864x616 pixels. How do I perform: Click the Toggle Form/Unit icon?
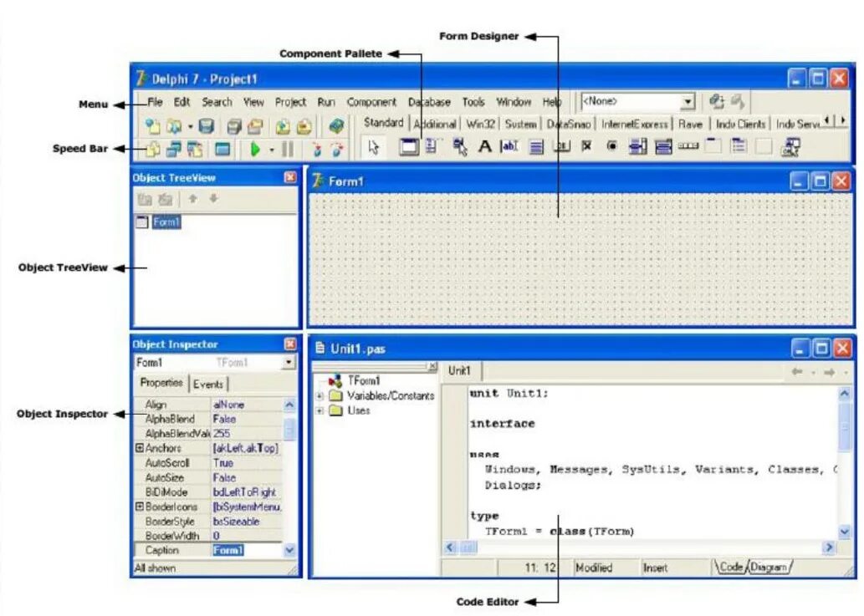click(x=195, y=149)
